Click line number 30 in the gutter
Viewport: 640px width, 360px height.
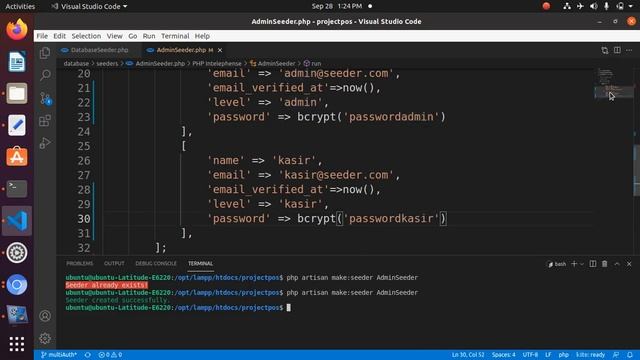pos(84,219)
